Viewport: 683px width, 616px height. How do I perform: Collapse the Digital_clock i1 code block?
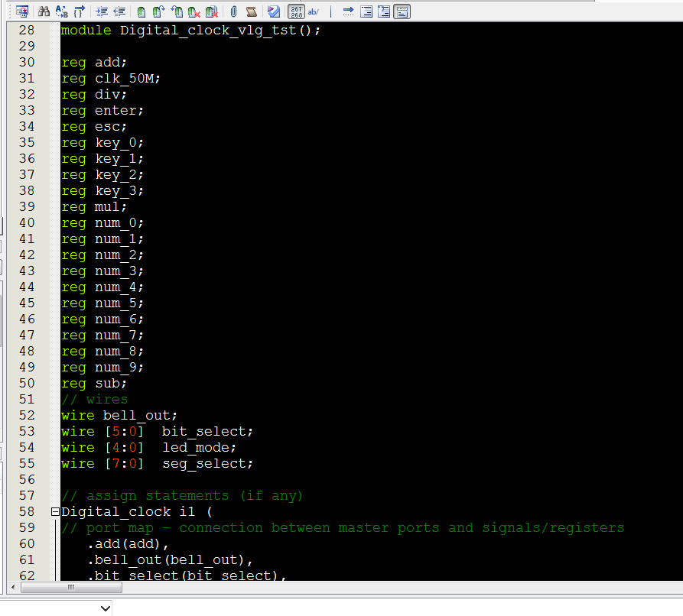click(x=55, y=511)
